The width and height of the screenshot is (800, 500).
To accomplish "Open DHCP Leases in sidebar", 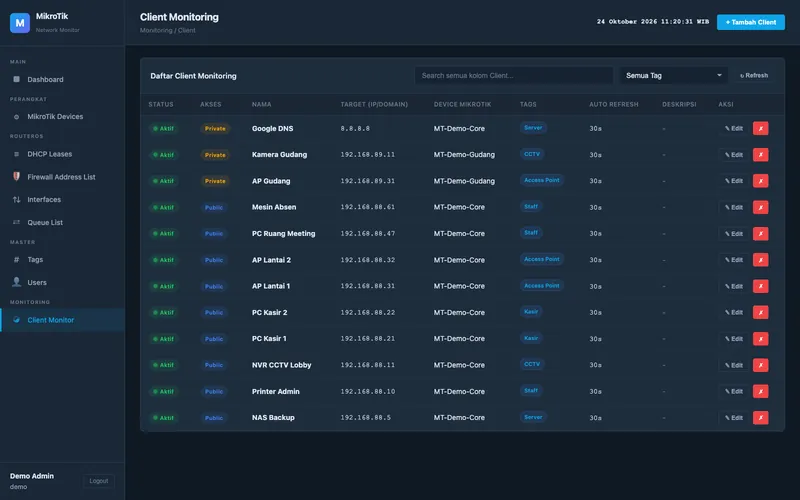I will (62, 154).
